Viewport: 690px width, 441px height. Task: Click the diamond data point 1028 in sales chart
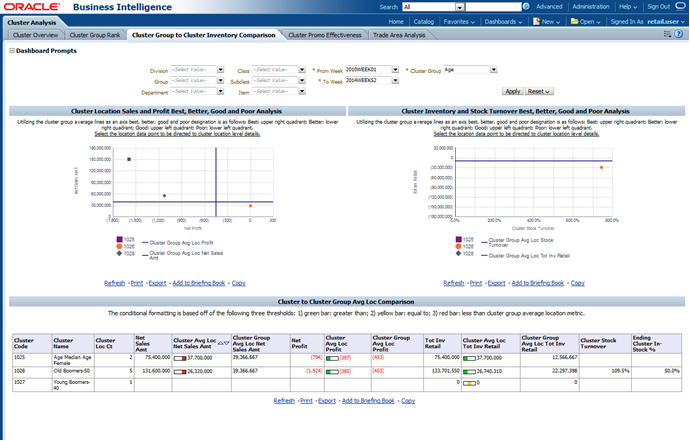(165, 195)
